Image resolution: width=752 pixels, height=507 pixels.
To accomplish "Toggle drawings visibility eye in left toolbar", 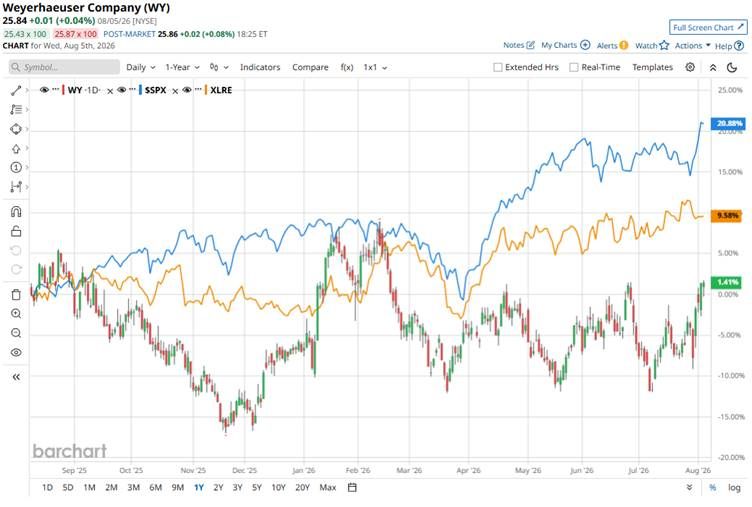I will pyautogui.click(x=16, y=353).
